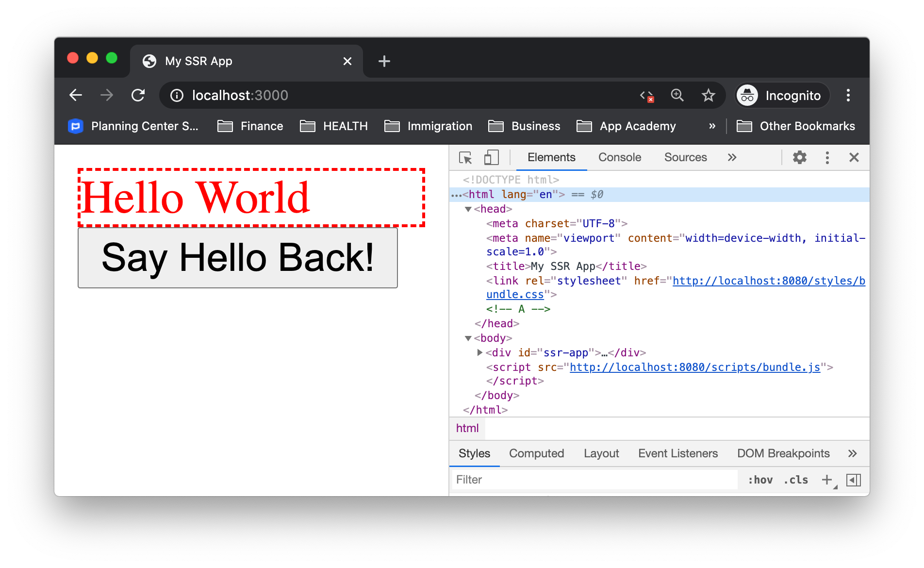Select the meta name="viewport" line
This screenshot has width=924, height=568.
676,245
